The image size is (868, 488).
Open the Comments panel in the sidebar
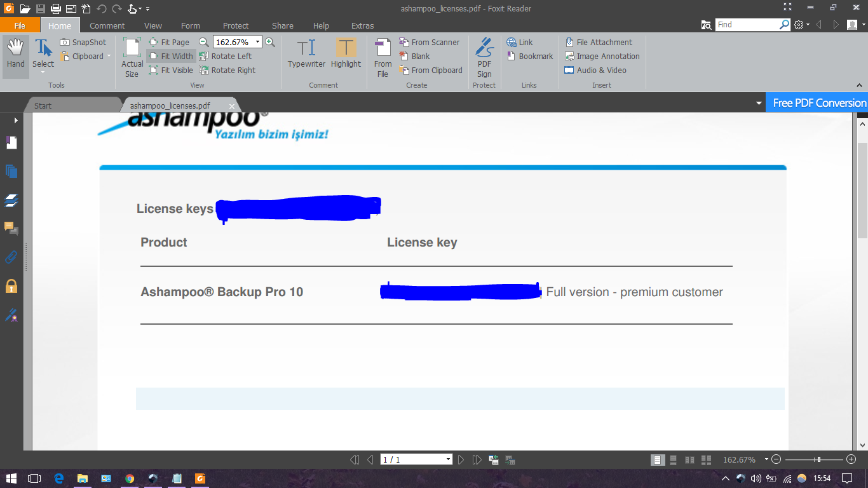click(11, 228)
